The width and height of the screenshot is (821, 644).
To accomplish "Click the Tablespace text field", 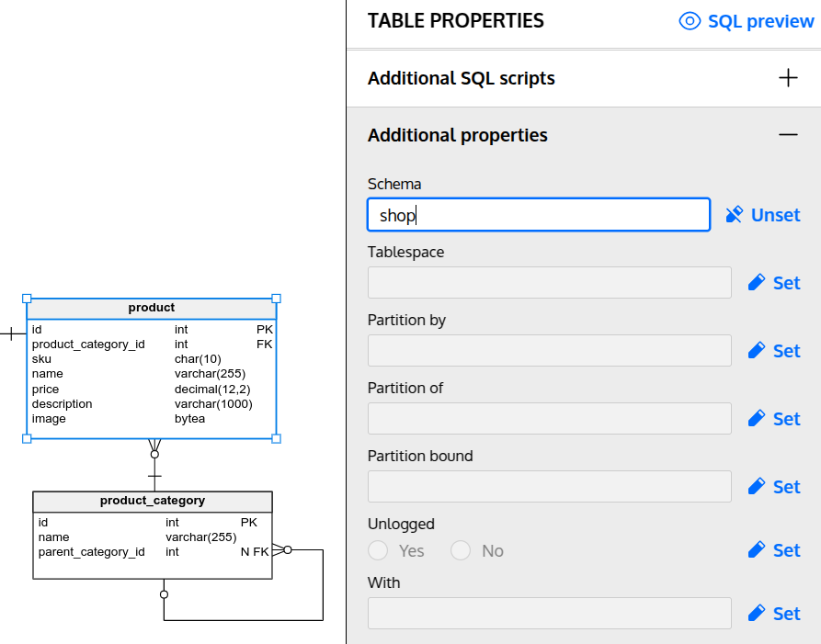I will pos(549,283).
